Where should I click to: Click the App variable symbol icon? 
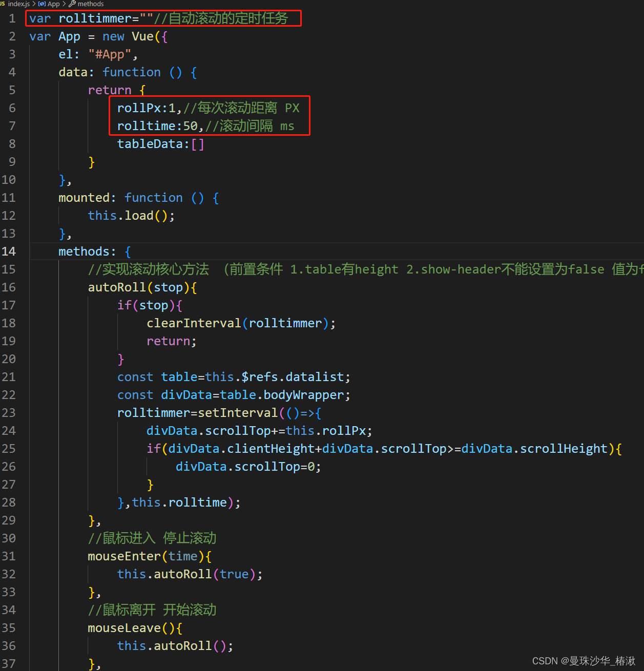click(42, 4)
